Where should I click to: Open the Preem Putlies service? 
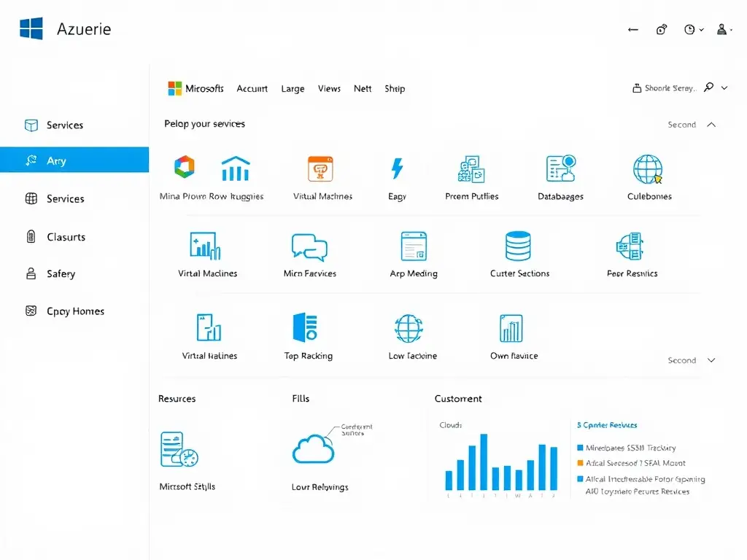(x=471, y=171)
